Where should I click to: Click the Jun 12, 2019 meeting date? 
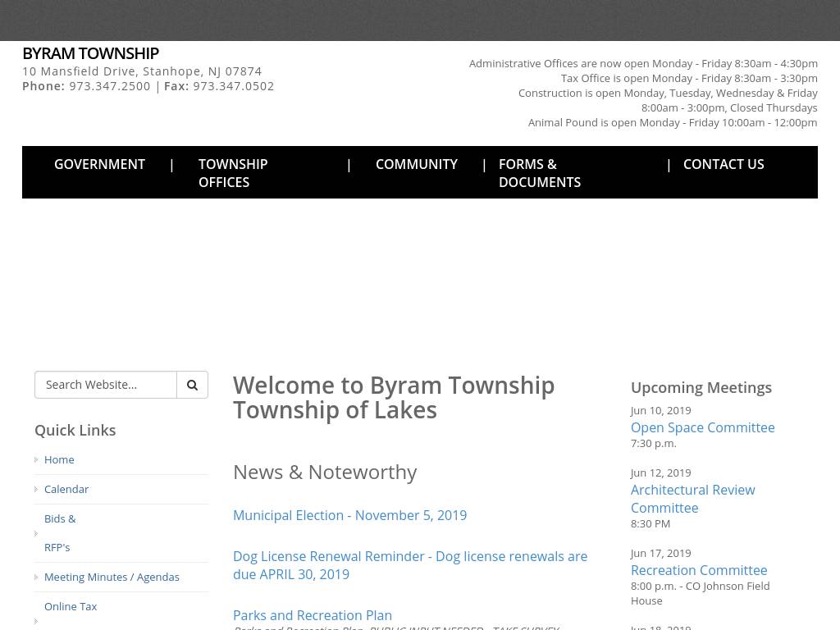tap(660, 472)
